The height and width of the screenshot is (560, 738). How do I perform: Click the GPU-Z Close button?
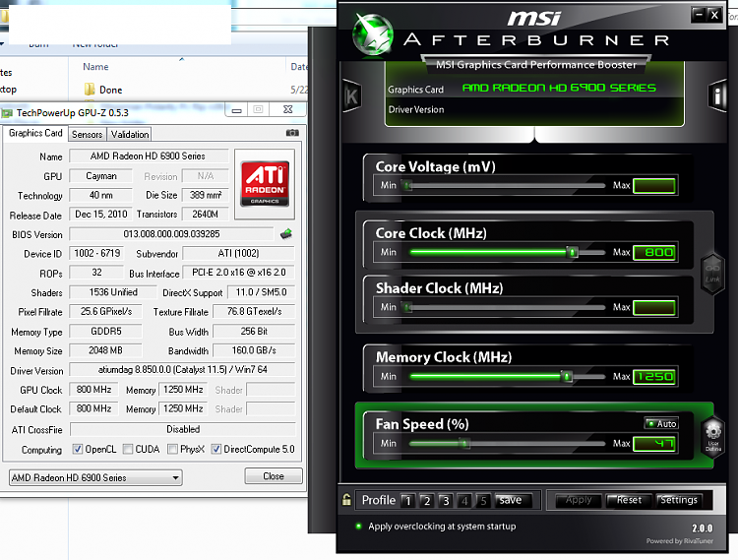coord(274,475)
